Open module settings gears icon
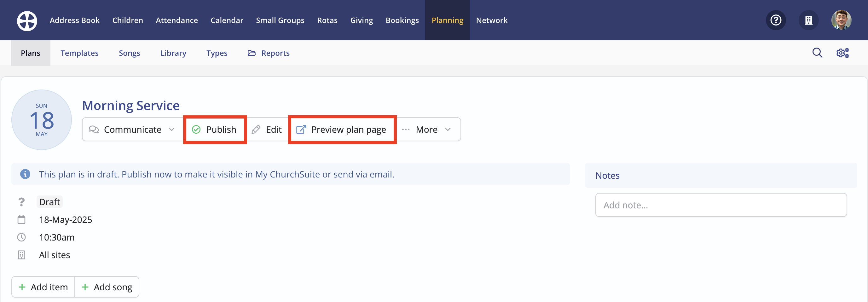 click(x=842, y=53)
